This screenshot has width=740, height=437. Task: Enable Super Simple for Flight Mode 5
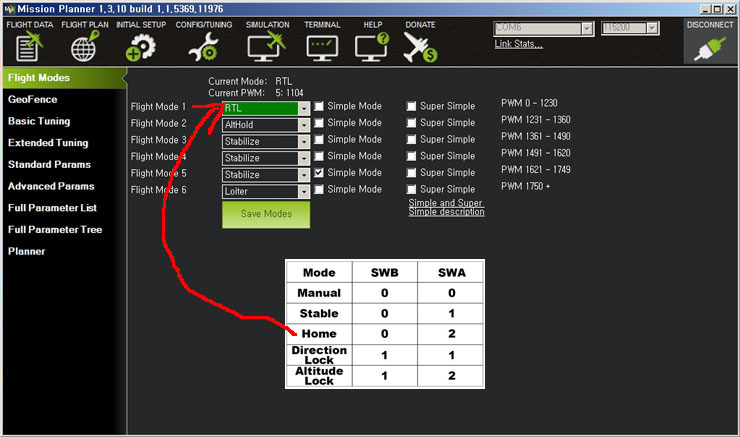(x=412, y=173)
